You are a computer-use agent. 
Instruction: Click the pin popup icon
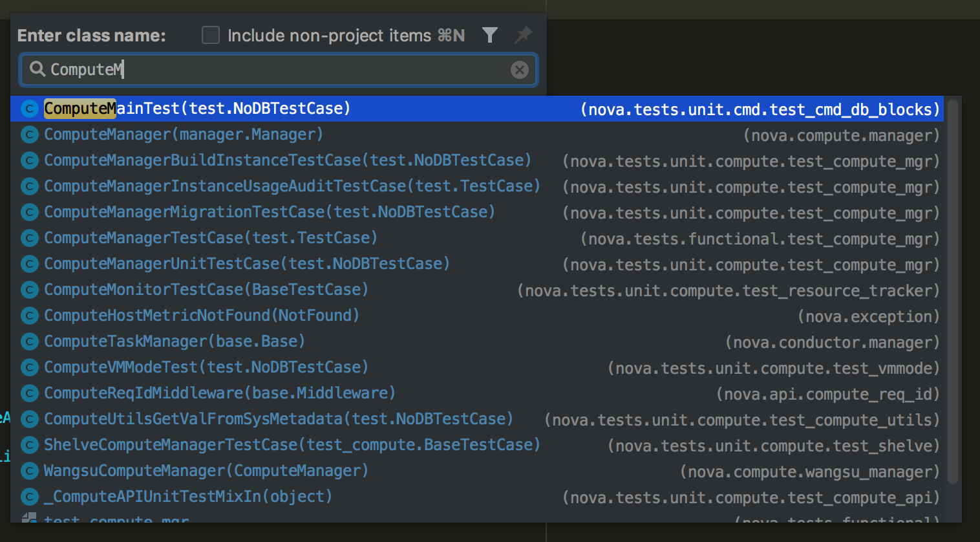point(523,35)
